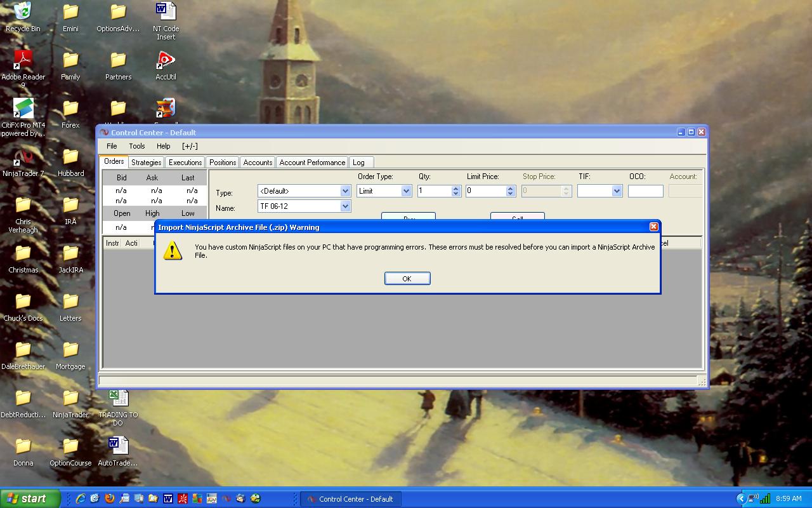Click into the Qty input field
The width and height of the screenshot is (812, 508).
(434, 191)
